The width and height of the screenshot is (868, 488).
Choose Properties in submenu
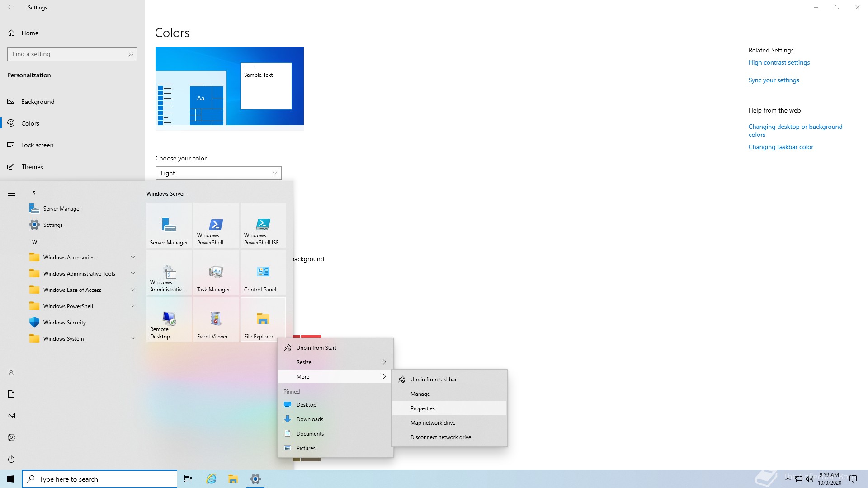coord(449,408)
